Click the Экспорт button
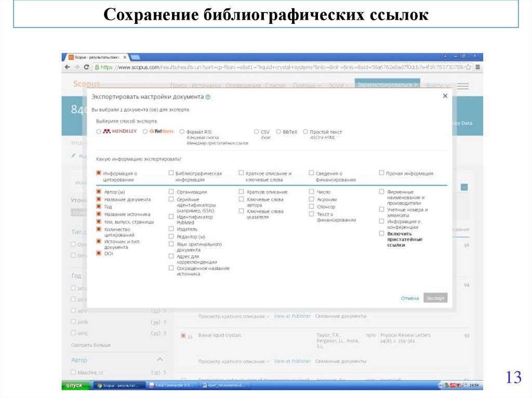The height and width of the screenshot is (398, 532). [x=435, y=298]
